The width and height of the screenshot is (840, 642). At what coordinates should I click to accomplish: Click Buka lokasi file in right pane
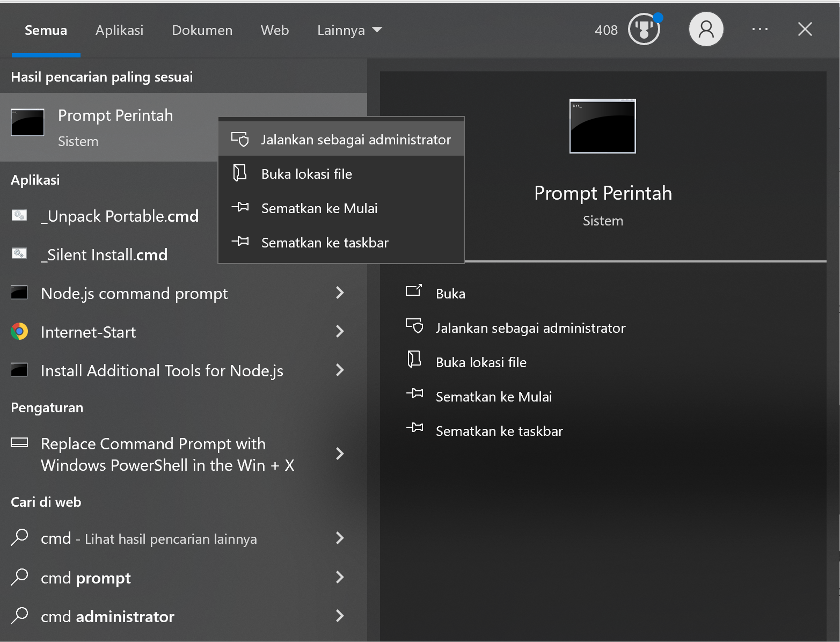click(x=481, y=362)
